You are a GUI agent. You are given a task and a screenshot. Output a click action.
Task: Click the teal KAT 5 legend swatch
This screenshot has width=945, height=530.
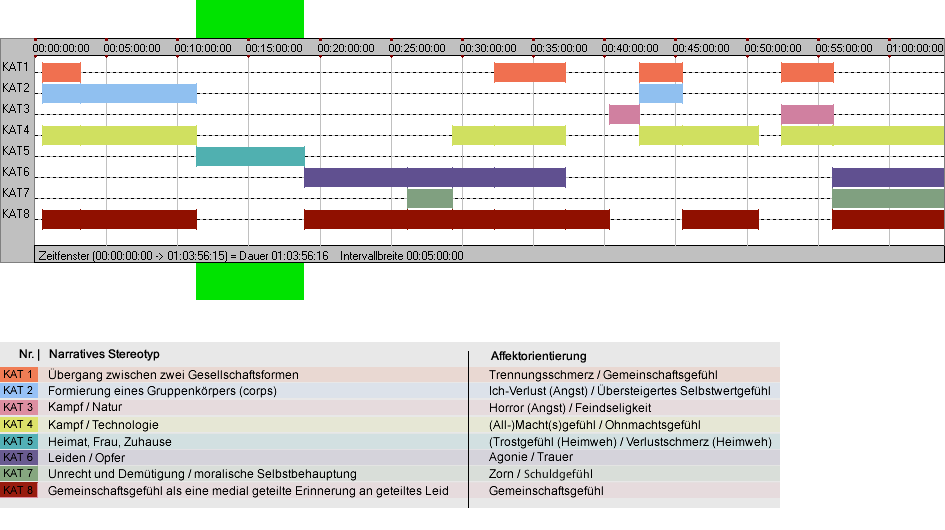(x=19, y=441)
